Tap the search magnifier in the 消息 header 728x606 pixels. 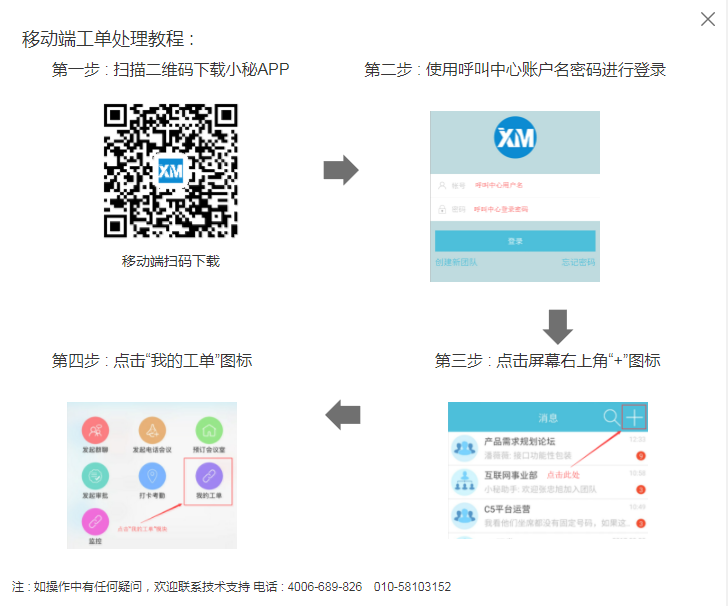click(610, 417)
